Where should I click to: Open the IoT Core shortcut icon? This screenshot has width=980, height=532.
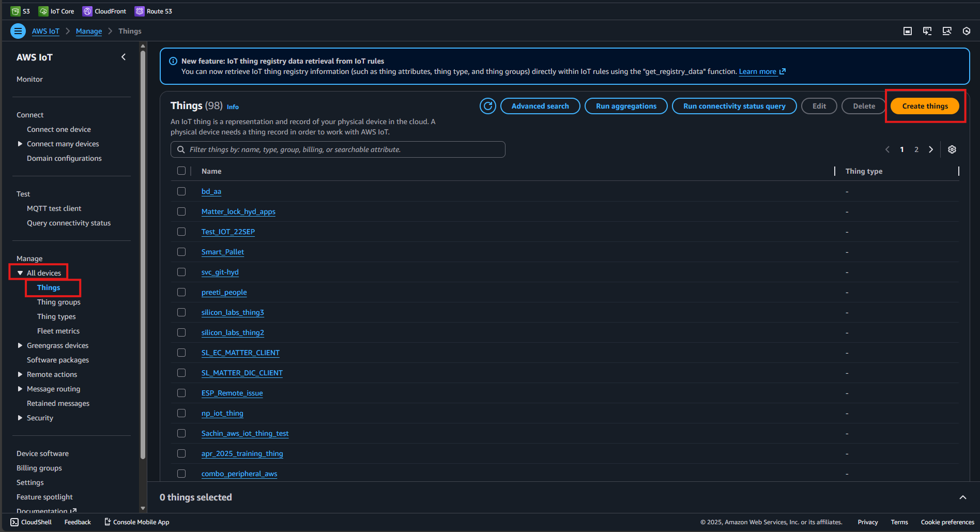click(x=43, y=11)
